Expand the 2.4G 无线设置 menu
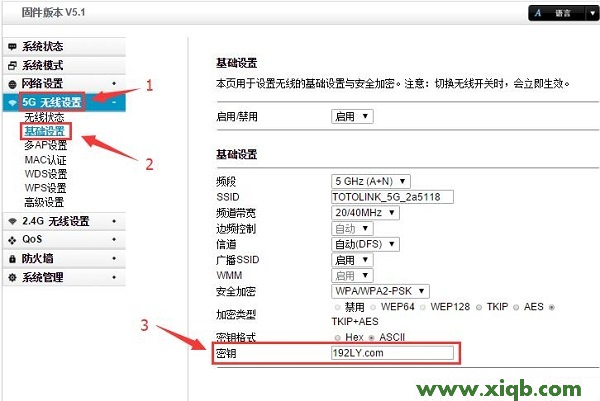This screenshot has height=401, width=600. [64, 221]
